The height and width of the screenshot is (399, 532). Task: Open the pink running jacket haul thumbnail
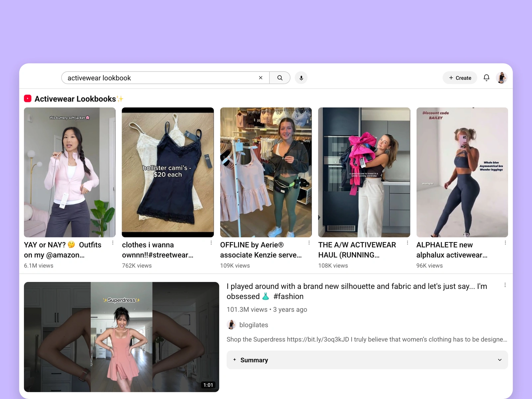[364, 172]
